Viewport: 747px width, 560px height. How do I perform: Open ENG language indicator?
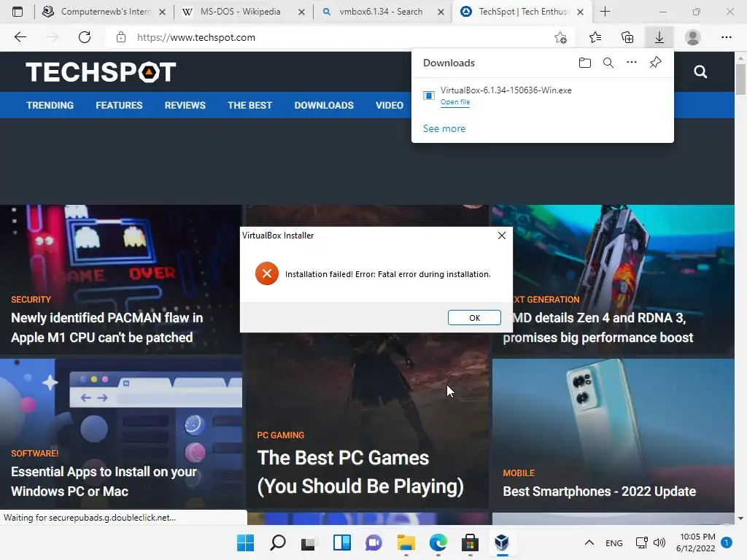[x=614, y=542]
